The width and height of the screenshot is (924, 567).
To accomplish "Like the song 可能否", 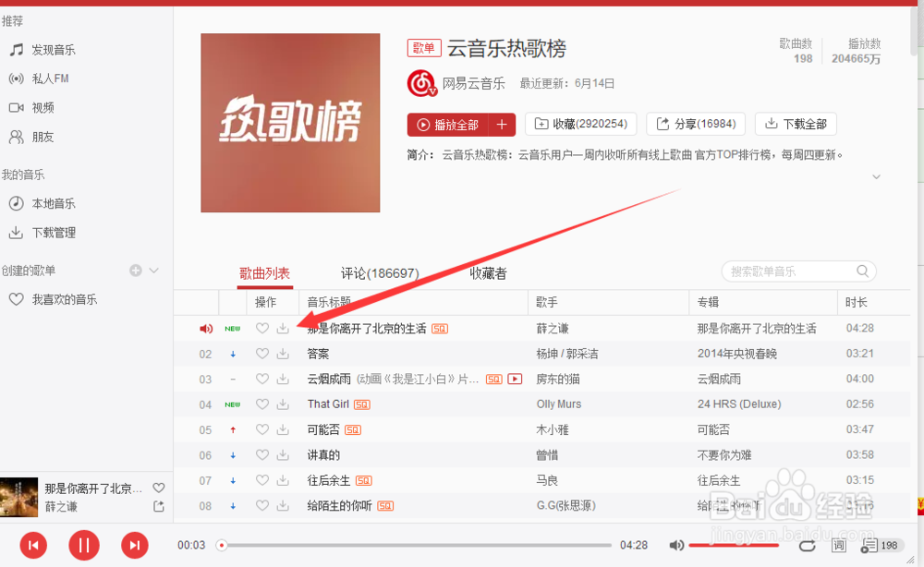I will [262, 429].
